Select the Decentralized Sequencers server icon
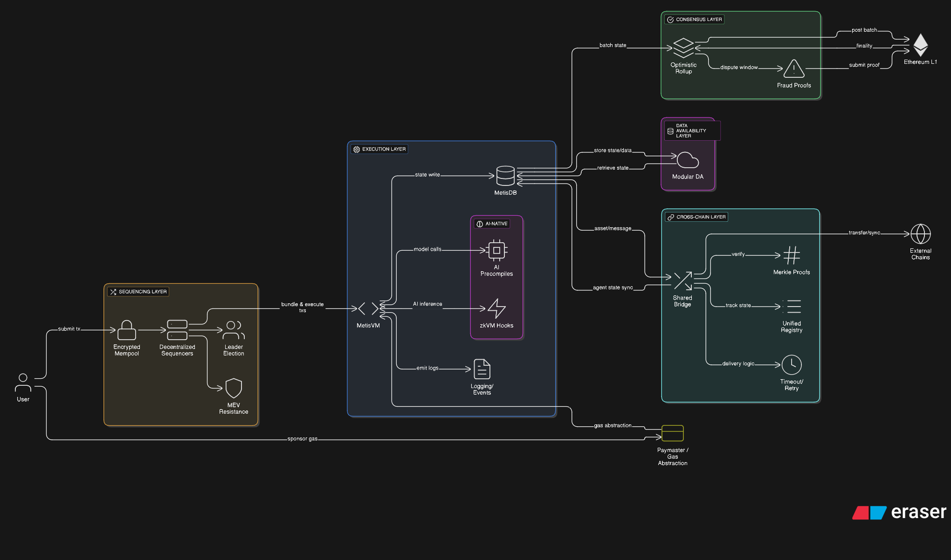The height and width of the screenshot is (560, 951). click(177, 330)
